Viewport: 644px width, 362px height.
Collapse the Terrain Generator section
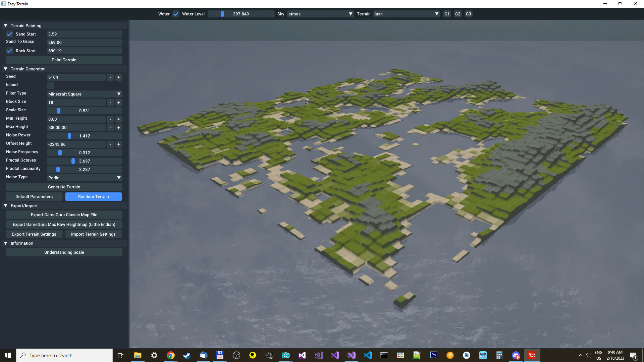pyautogui.click(x=5, y=68)
